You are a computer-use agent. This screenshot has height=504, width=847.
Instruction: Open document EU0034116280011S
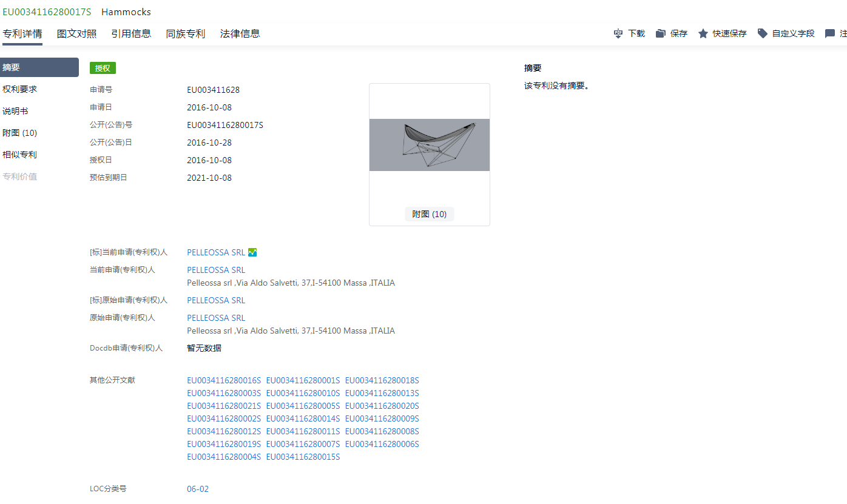(x=303, y=431)
